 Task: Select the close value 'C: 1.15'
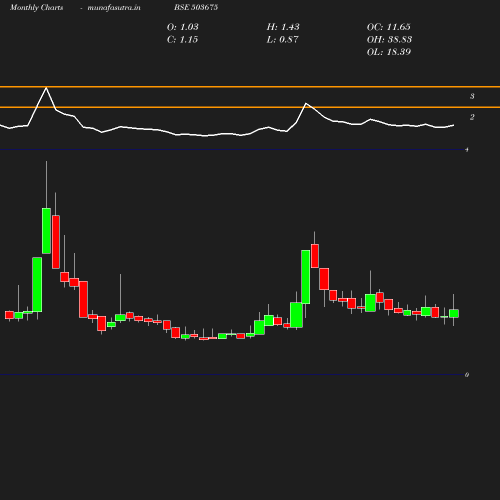[x=182, y=39]
